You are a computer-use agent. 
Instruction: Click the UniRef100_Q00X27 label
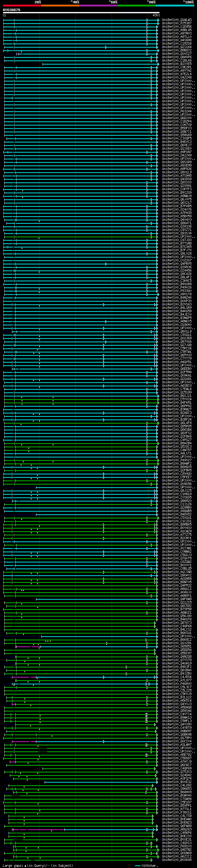pos(177,54)
